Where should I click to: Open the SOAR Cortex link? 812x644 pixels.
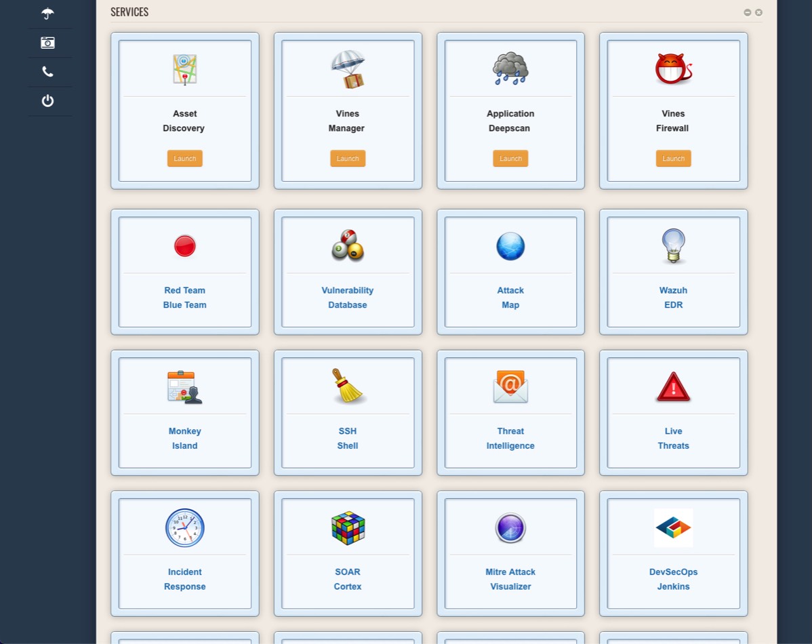[348, 579]
